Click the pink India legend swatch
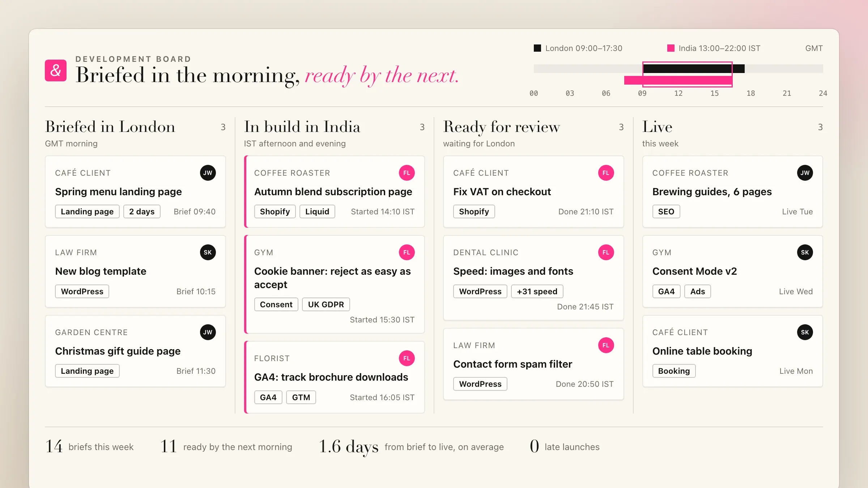 [671, 48]
